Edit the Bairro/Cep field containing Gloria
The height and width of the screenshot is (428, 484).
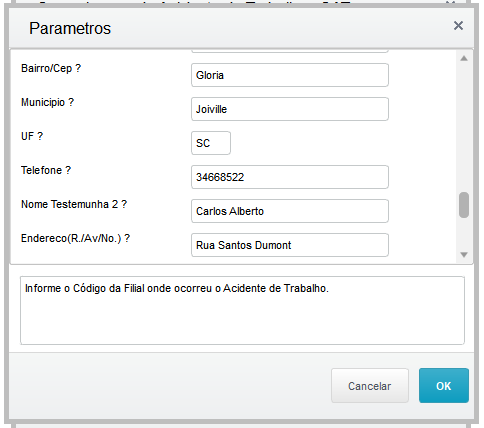[x=290, y=75]
